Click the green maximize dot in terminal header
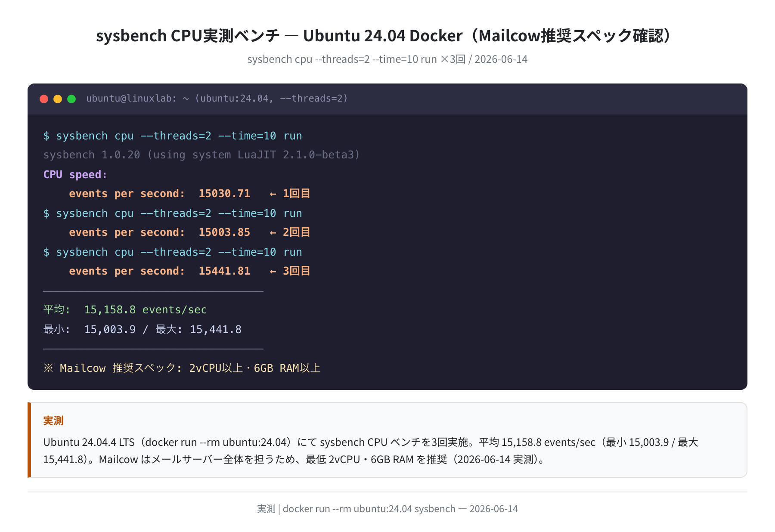This screenshot has height=532, width=775. pyautogui.click(x=71, y=99)
